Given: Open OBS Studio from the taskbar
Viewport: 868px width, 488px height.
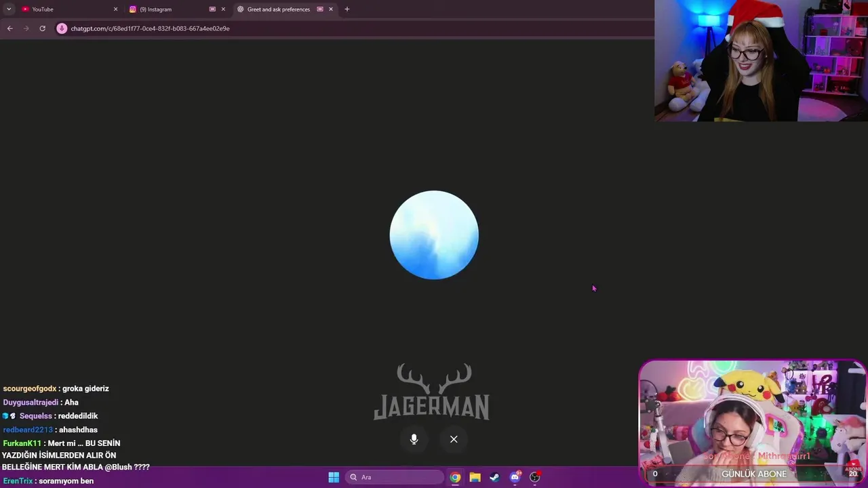Looking at the screenshot, I should pos(535,477).
